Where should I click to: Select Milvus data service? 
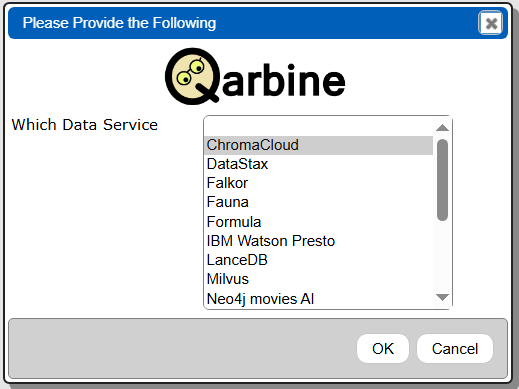(318, 279)
